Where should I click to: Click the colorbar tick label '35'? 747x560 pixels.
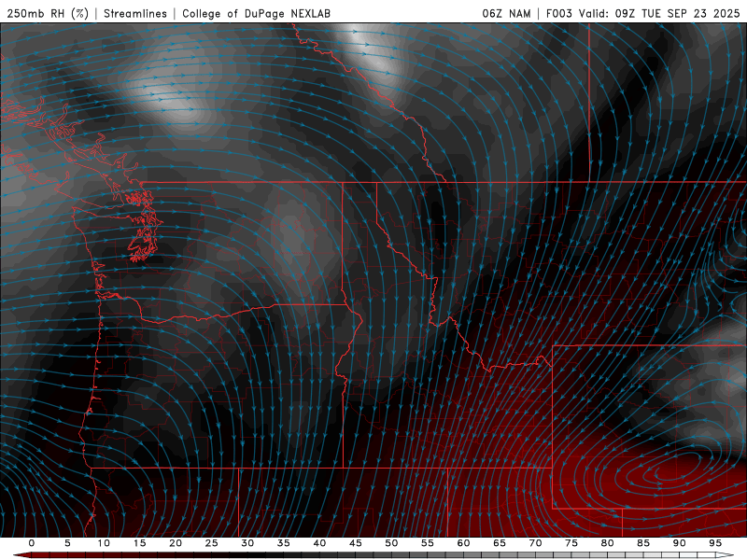point(284,543)
